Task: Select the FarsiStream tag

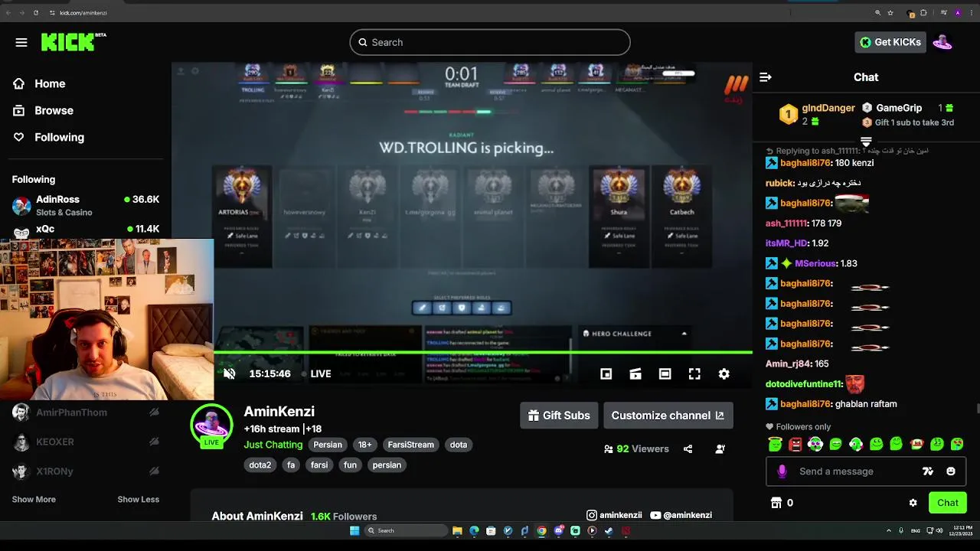Action: 410,445
